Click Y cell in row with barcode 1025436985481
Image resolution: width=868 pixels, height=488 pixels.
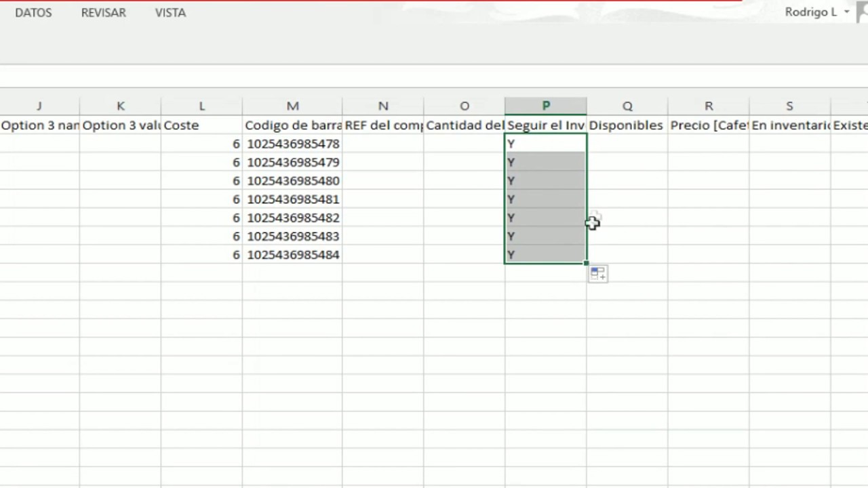tap(546, 199)
